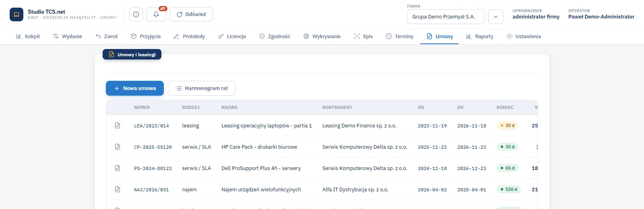Image resolution: width=644 pixels, height=209 pixels.
Task: Click the Grupa Demo Przemysł S.A. field
Action: pyautogui.click(x=446, y=17)
